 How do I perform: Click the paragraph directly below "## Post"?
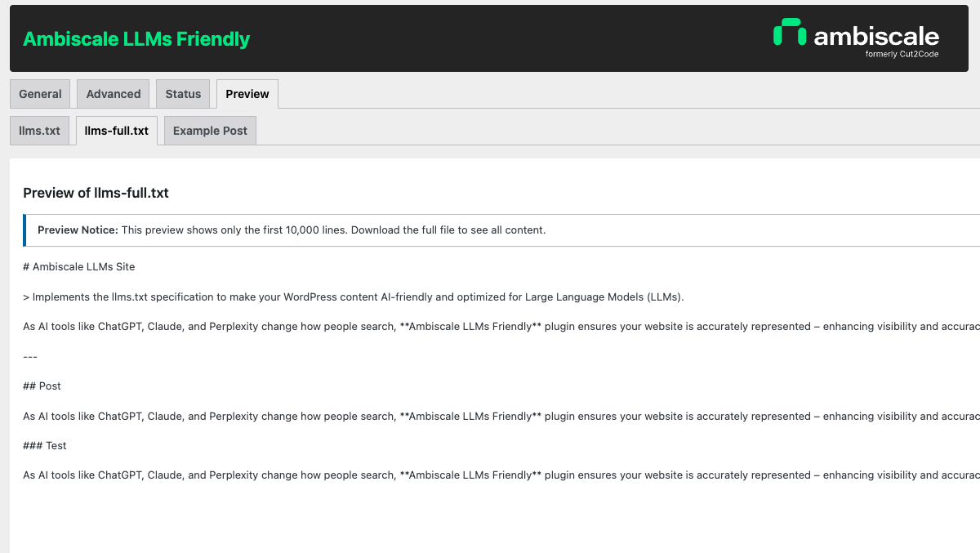pos(490,416)
